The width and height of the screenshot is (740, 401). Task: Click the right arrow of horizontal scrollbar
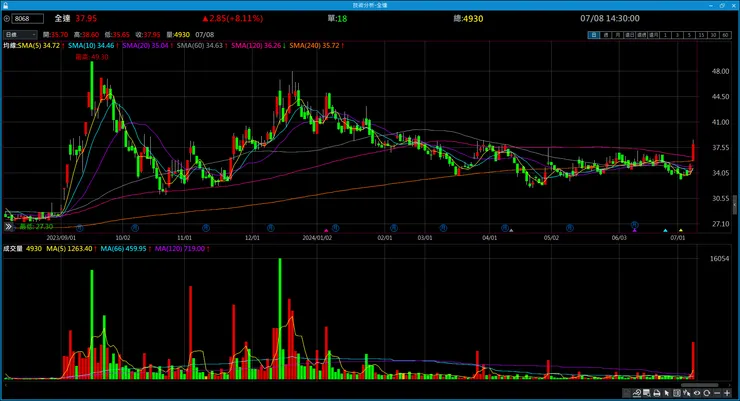pos(731,385)
